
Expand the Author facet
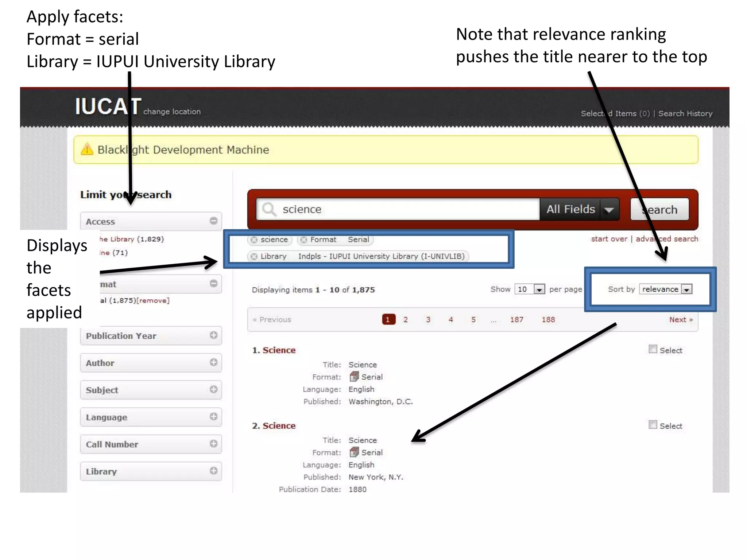[x=214, y=362]
